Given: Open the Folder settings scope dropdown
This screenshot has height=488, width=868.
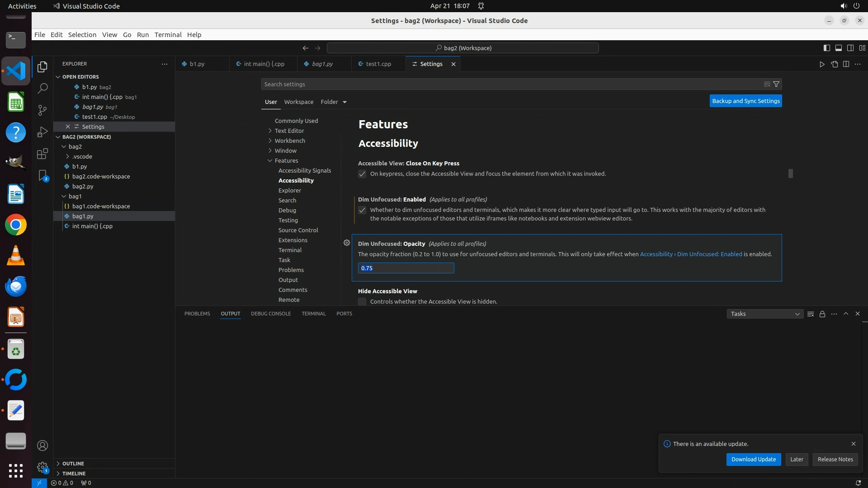Looking at the screenshot, I should [334, 102].
